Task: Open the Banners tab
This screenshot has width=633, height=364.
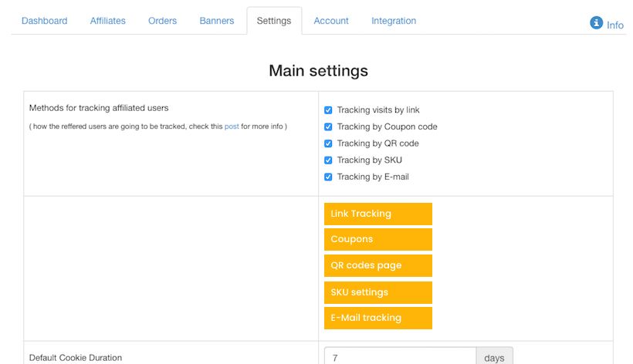Action: tap(216, 21)
